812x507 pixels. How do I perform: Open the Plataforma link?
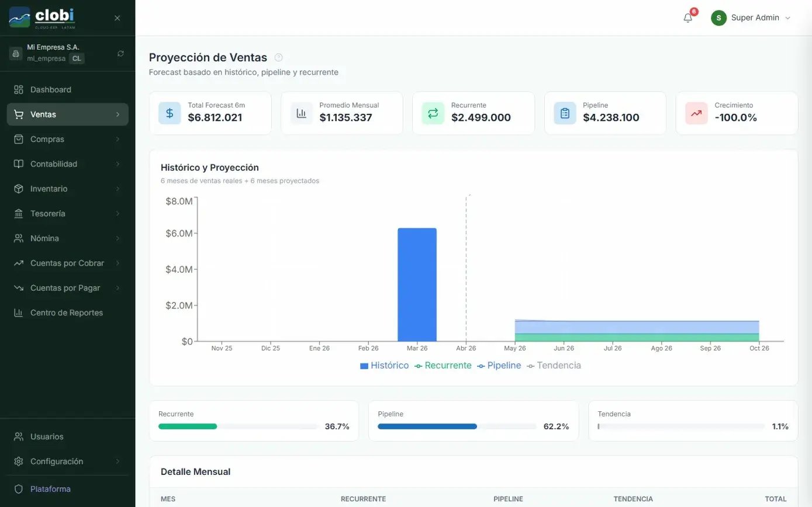tap(50, 489)
